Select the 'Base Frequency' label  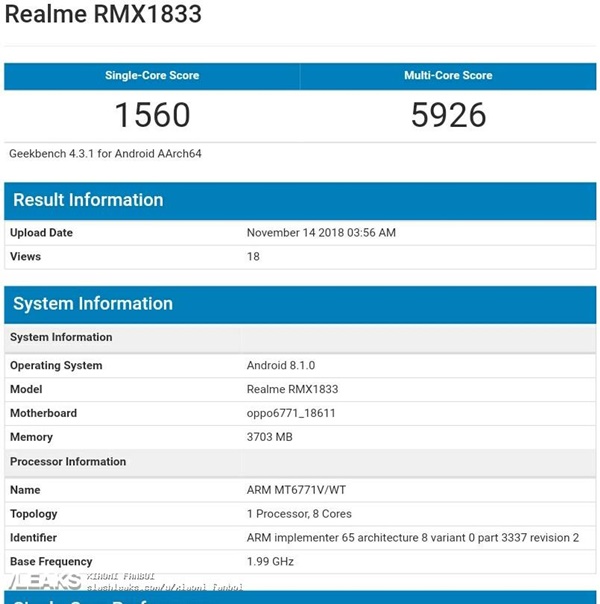(x=51, y=562)
